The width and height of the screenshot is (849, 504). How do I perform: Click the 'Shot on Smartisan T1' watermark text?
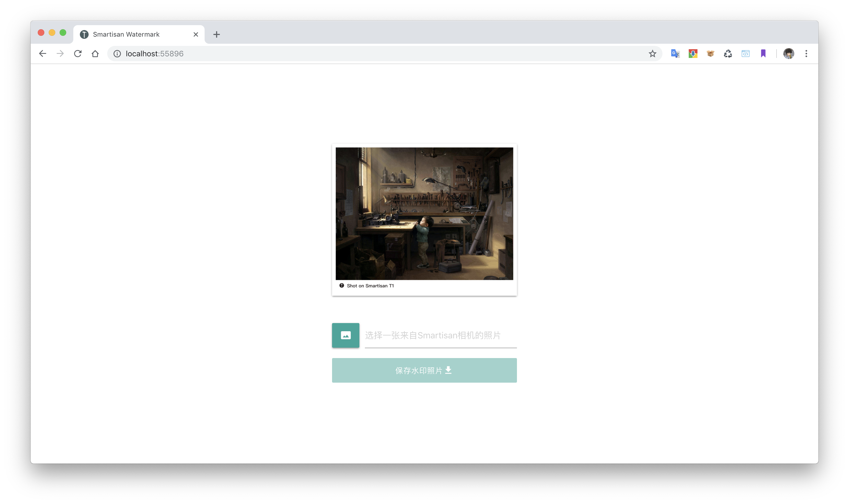click(370, 286)
